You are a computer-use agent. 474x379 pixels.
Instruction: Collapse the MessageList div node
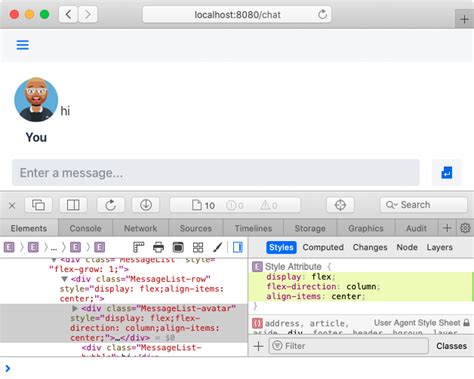(54, 260)
